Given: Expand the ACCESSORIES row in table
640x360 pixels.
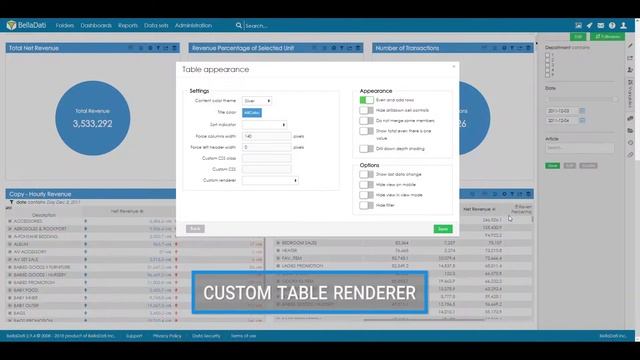Looking at the screenshot, I should (x=10, y=221).
